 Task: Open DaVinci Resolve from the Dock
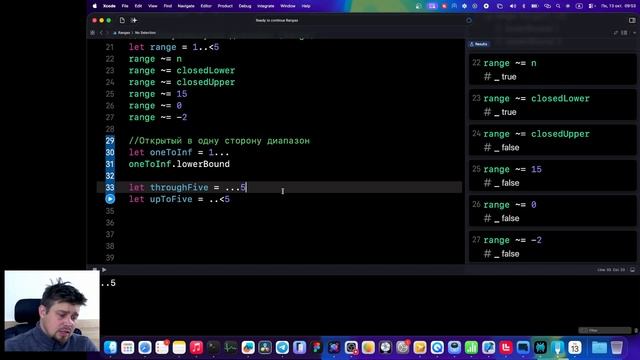(265, 347)
